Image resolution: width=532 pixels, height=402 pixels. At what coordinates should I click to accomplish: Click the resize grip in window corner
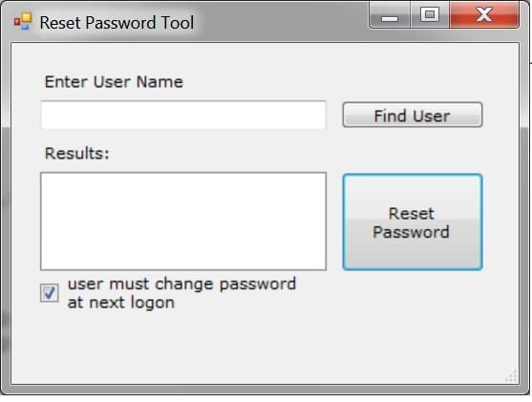(x=512, y=376)
